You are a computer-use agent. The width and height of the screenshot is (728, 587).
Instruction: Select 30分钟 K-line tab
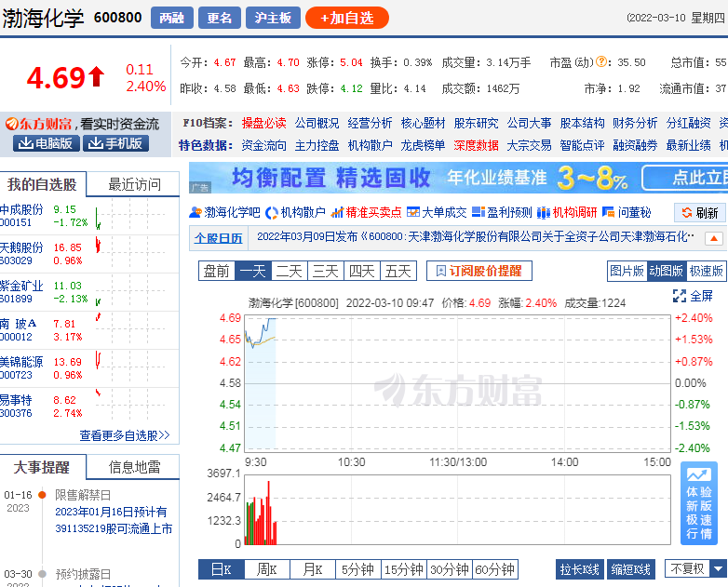[450, 569]
